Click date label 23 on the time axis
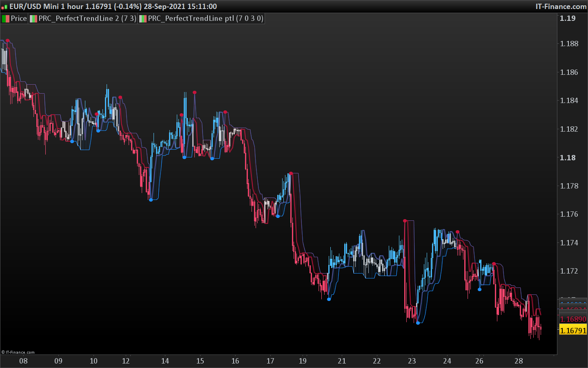Image resolution: width=588 pixels, height=368 pixels. point(412,361)
